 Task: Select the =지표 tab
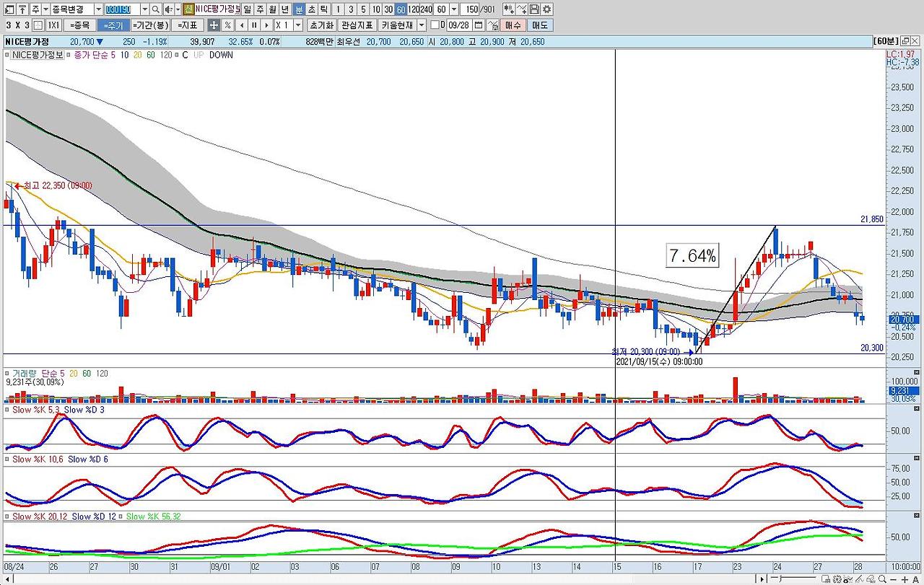(x=187, y=25)
